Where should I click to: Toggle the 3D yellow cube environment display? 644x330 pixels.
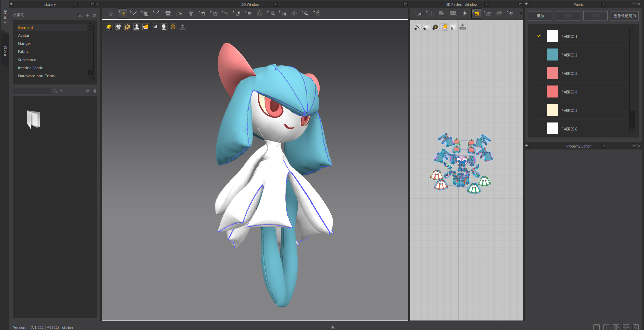click(x=109, y=27)
